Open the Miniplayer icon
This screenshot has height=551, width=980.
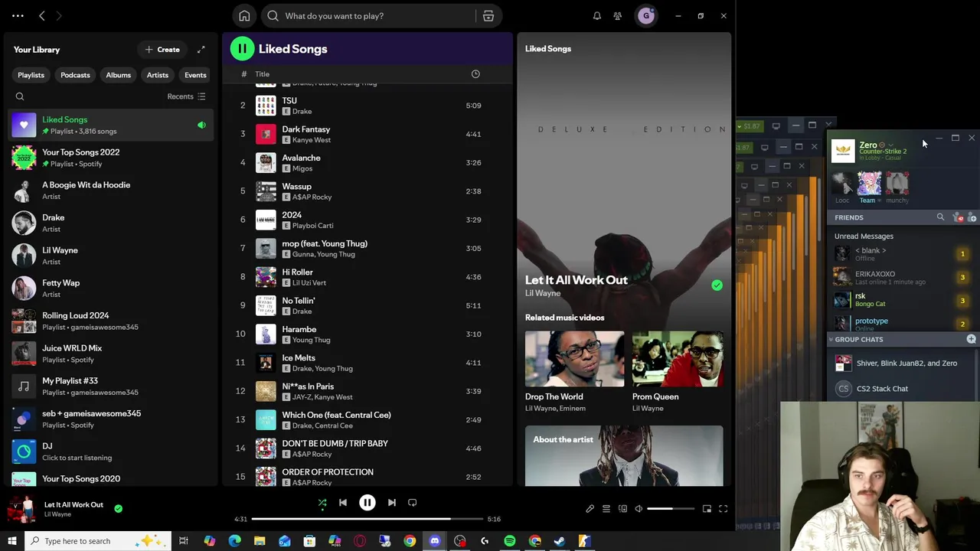(x=707, y=509)
